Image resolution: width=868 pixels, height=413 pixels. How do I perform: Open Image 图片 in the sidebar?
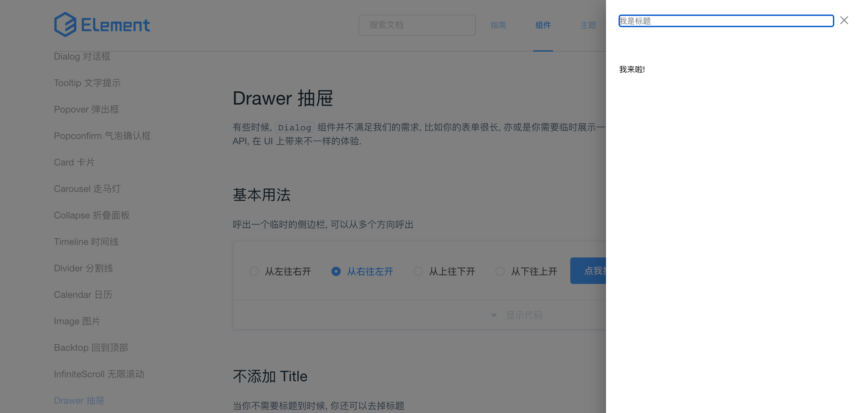coord(77,321)
